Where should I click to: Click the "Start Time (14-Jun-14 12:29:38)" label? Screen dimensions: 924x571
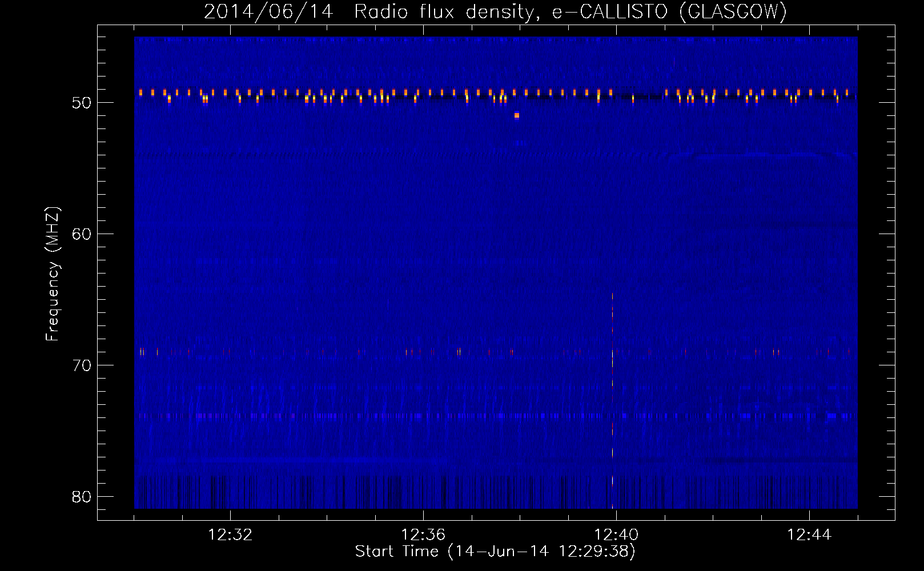click(495, 552)
